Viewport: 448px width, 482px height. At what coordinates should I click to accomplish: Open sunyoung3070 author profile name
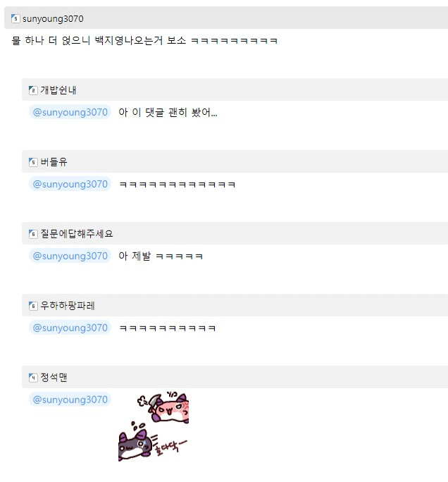pos(53,19)
